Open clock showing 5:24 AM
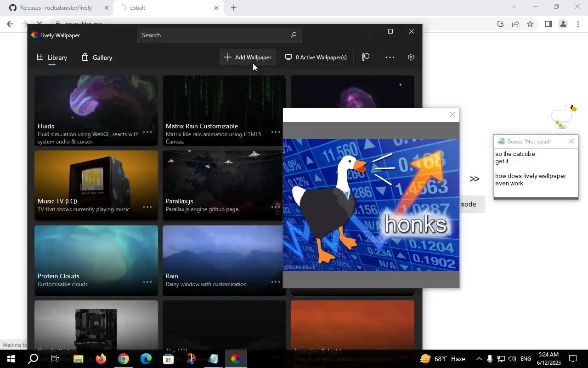 548,359
